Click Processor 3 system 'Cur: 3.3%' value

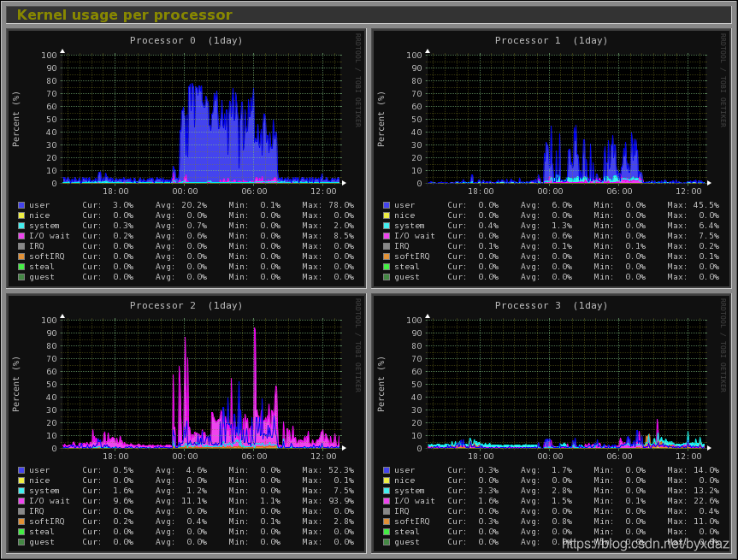pyautogui.click(x=473, y=491)
